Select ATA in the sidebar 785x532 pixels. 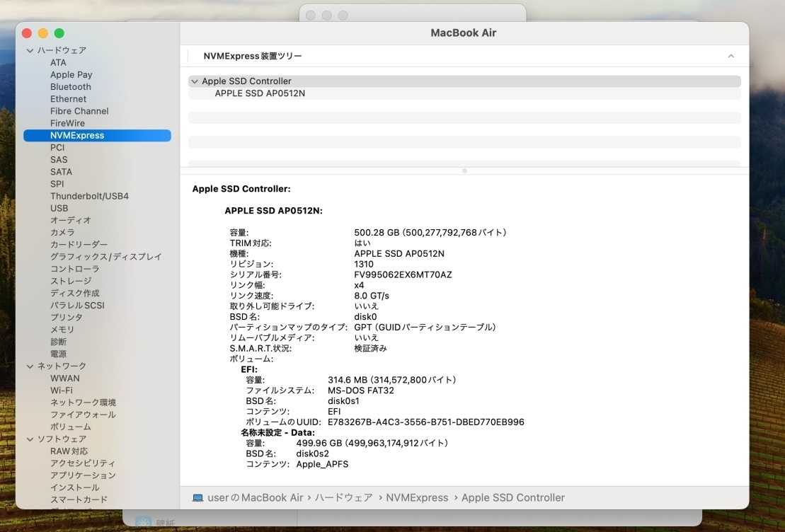(x=58, y=62)
